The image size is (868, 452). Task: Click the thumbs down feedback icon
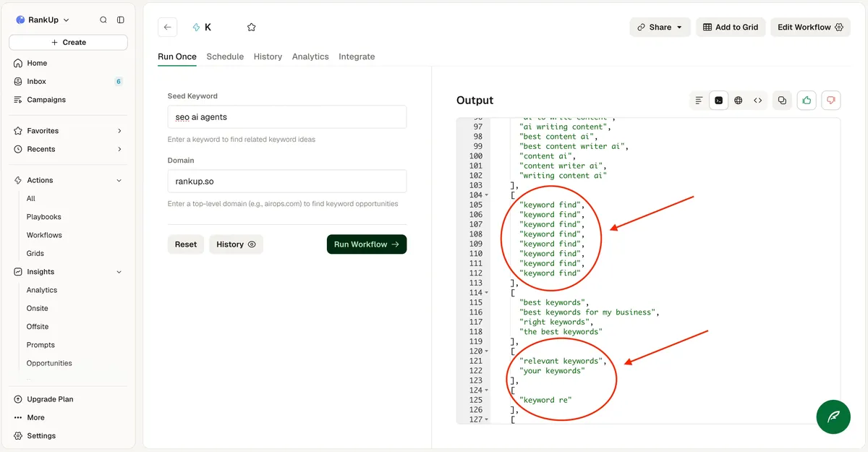(x=831, y=101)
